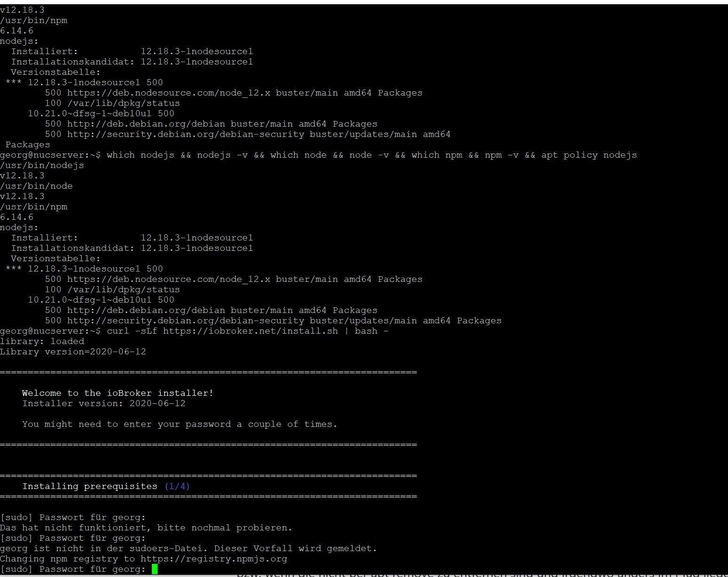
Task: Click the 'library: loaded' line
Action: (42, 342)
